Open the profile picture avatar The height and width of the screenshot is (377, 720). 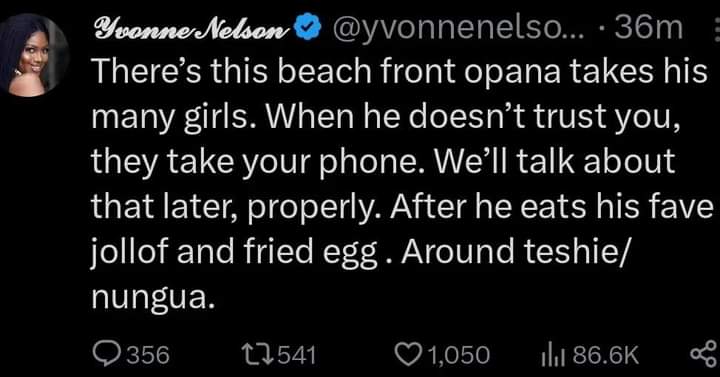[34, 55]
